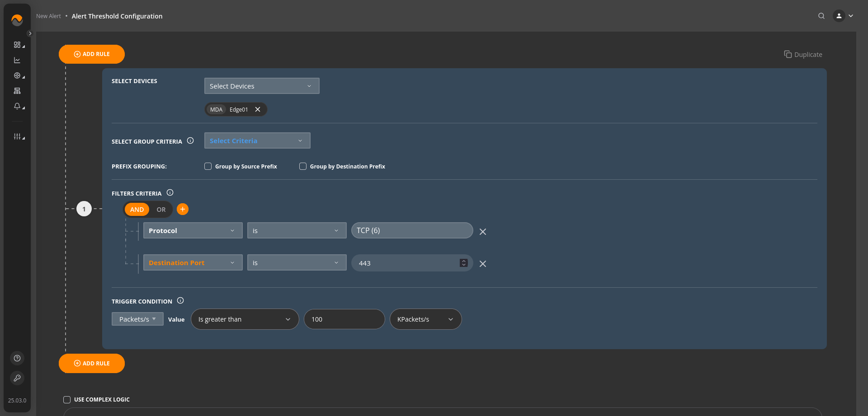This screenshot has width=868, height=416.
Task: Open the sliders settings icon in sidebar
Action: coord(17,136)
